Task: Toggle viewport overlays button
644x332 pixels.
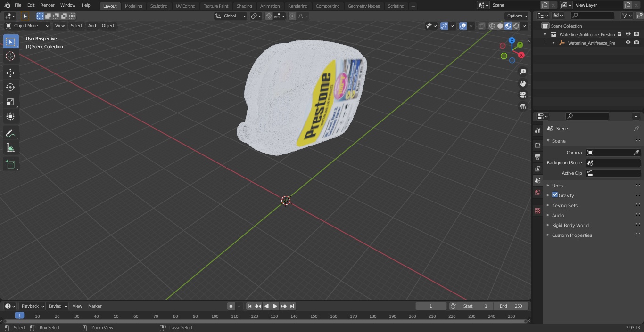Action: click(463, 26)
